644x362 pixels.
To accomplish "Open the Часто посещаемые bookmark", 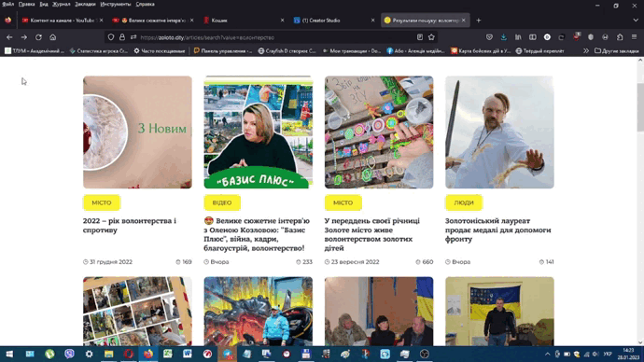I will point(160,51).
